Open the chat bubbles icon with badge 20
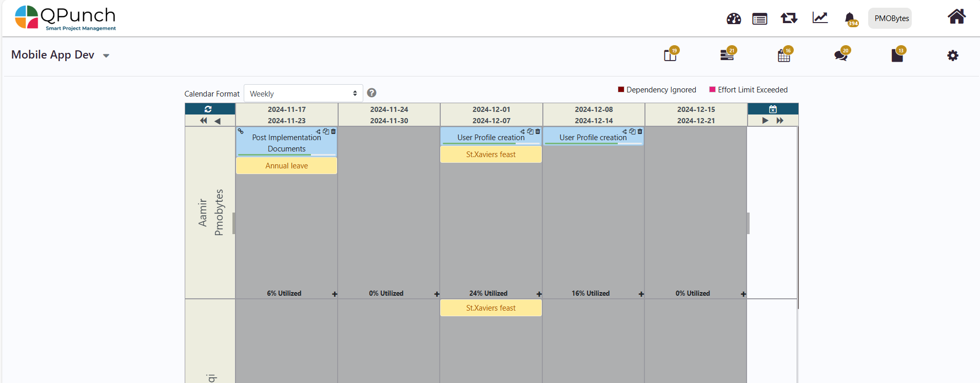This screenshot has width=980, height=383. pos(840,55)
